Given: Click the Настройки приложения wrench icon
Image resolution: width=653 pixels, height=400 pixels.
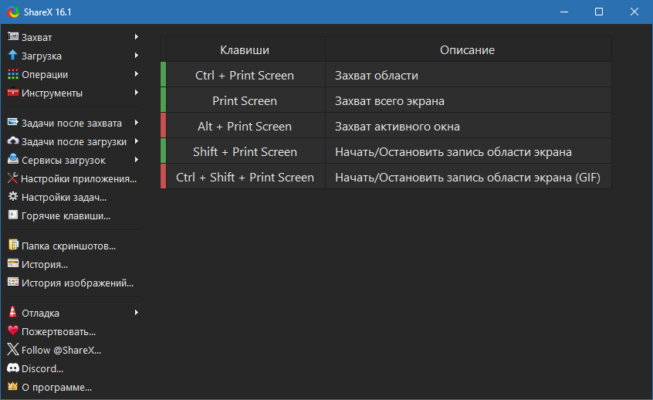Looking at the screenshot, I should click(13, 178).
